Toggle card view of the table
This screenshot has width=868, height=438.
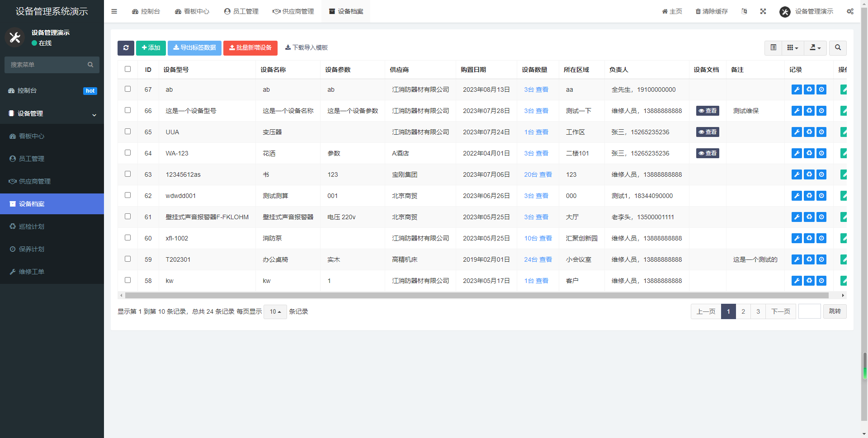(x=774, y=48)
